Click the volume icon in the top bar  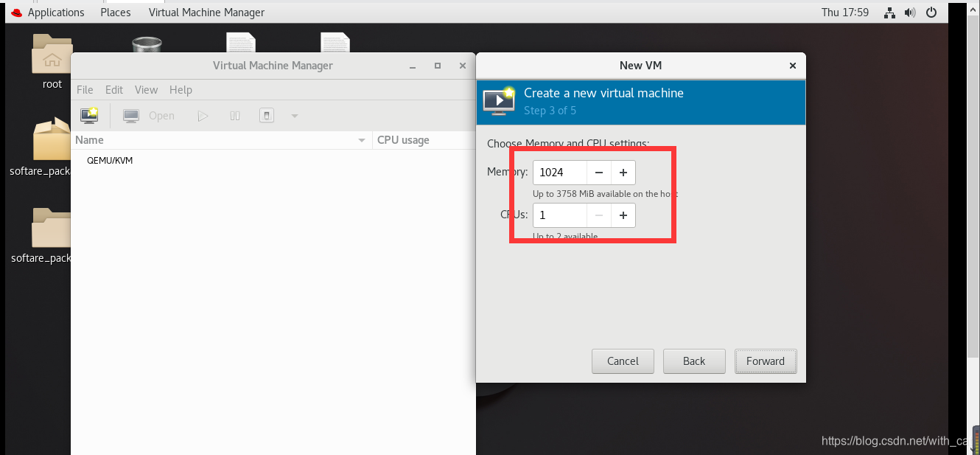[910, 13]
